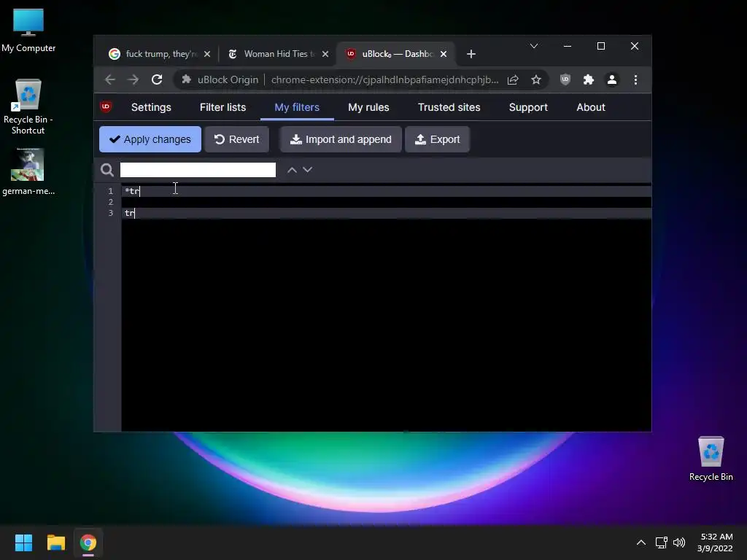Show hidden system tray icons
The height and width of the screenshot is (560, 747).
point(641,542)
